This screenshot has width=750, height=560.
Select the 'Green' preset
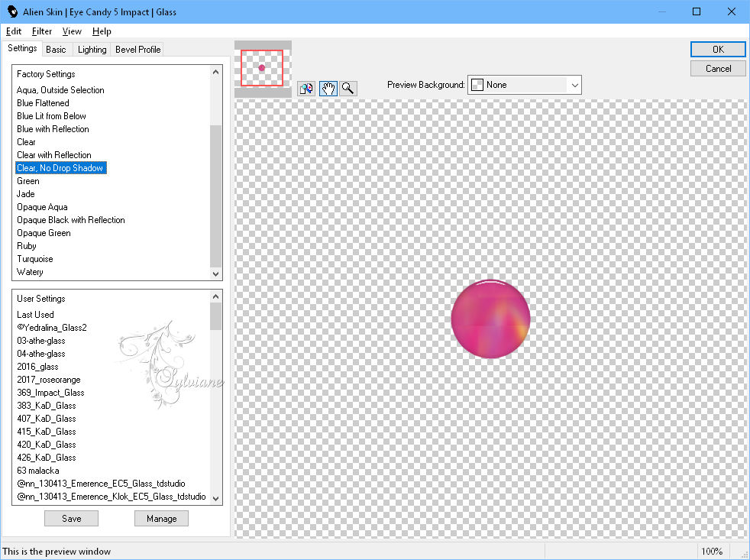click(x=28, y=181)
